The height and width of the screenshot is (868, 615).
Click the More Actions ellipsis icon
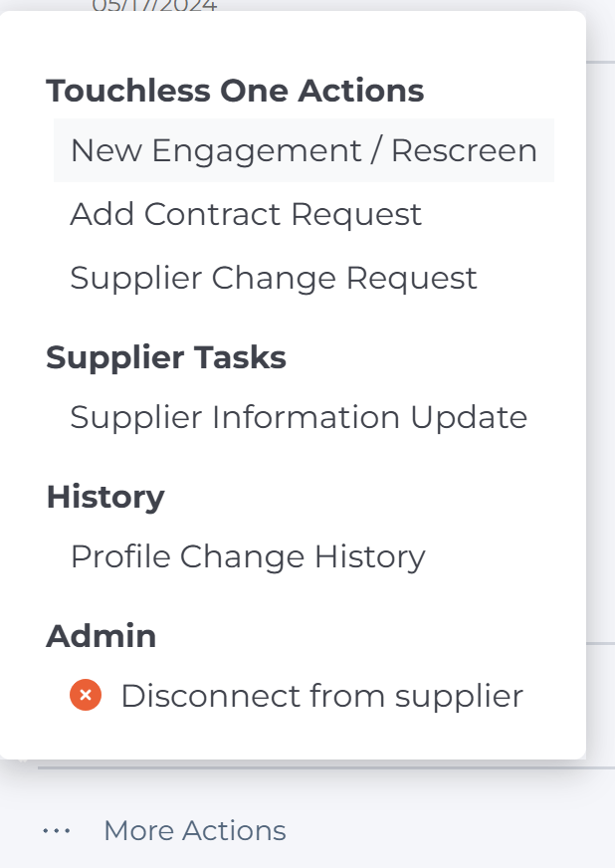[x=57, y=830]
